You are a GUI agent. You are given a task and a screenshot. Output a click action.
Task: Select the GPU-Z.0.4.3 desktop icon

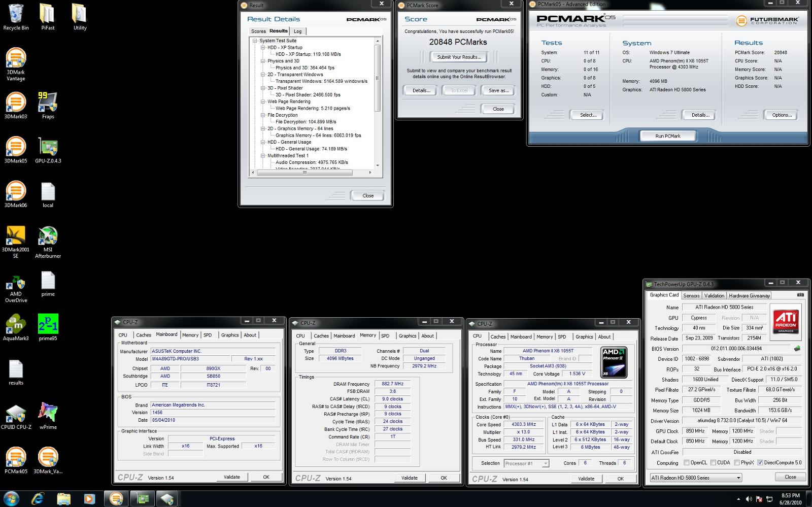tap(48, 150)
